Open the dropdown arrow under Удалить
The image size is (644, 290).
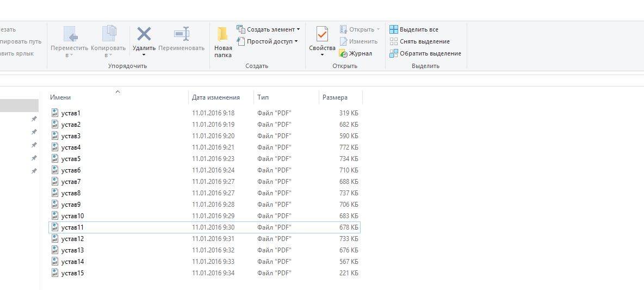point(144,54)
